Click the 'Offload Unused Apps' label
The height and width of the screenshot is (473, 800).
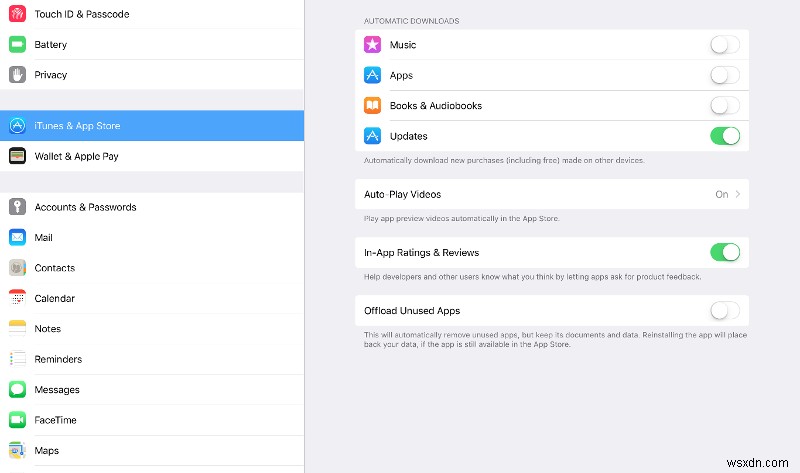click(x=412, y=311)
